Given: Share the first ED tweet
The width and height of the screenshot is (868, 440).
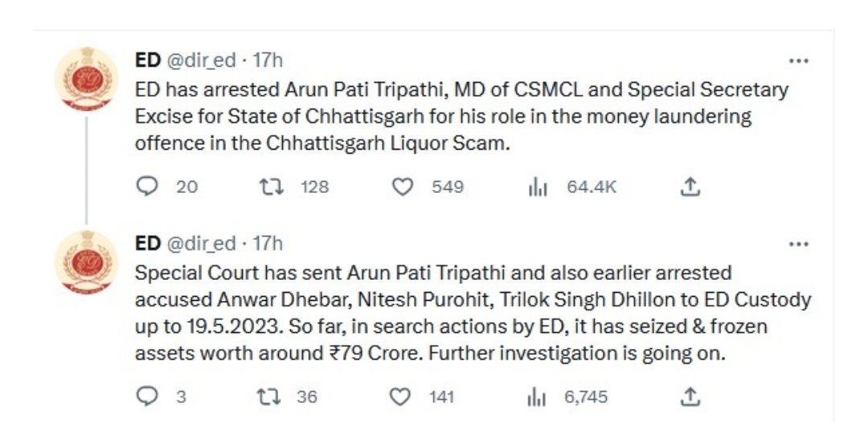Looking at the screenshot, I should [x=690, y=187].
